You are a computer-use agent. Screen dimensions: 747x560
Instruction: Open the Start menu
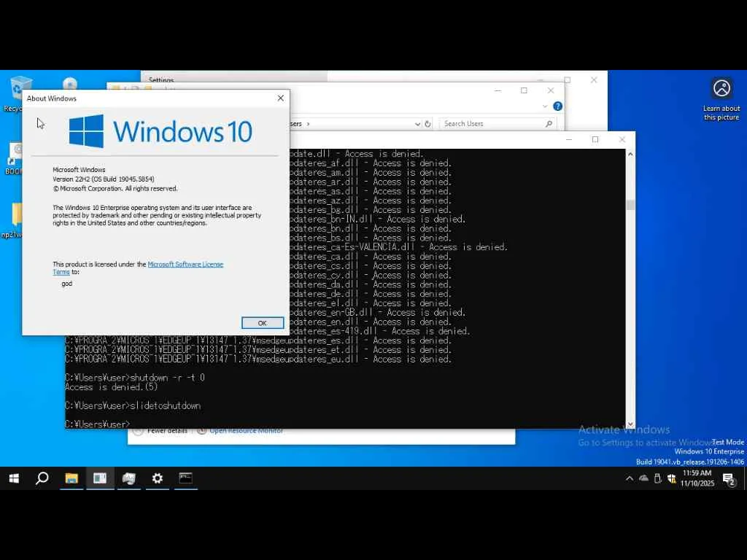[x=14, y=478]
